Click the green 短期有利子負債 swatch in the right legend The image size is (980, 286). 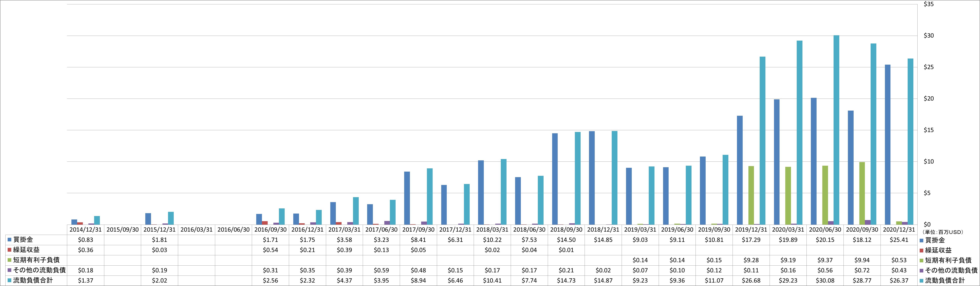click(x=921, y=261)
